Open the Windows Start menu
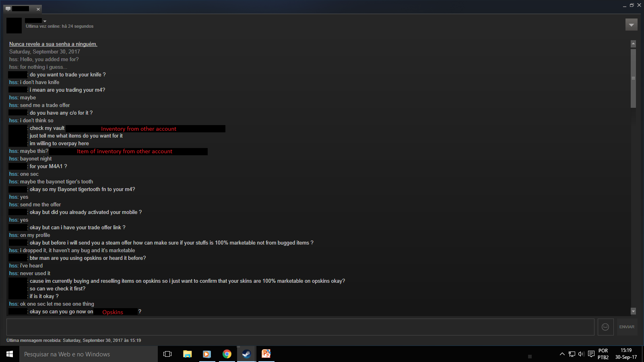Viewport: 644px width, 362px height. [x=10, y=354]
